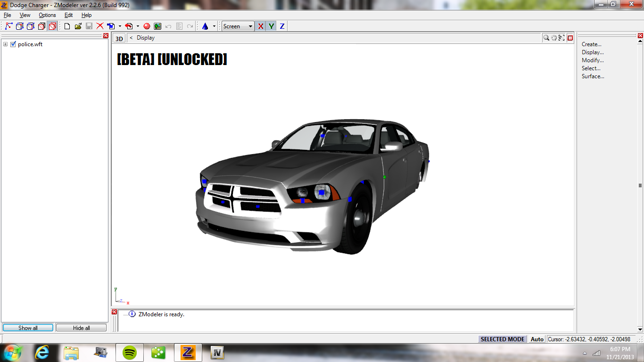This screenshot has width=644, height=362.
Task: Toggle the SELECTED MODE status indicator
Action: 502,339
